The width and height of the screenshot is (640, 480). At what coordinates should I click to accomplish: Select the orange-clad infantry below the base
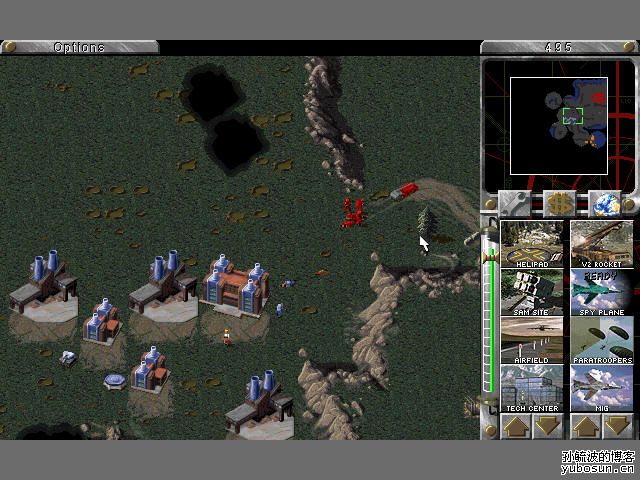[x=227, y=337]
